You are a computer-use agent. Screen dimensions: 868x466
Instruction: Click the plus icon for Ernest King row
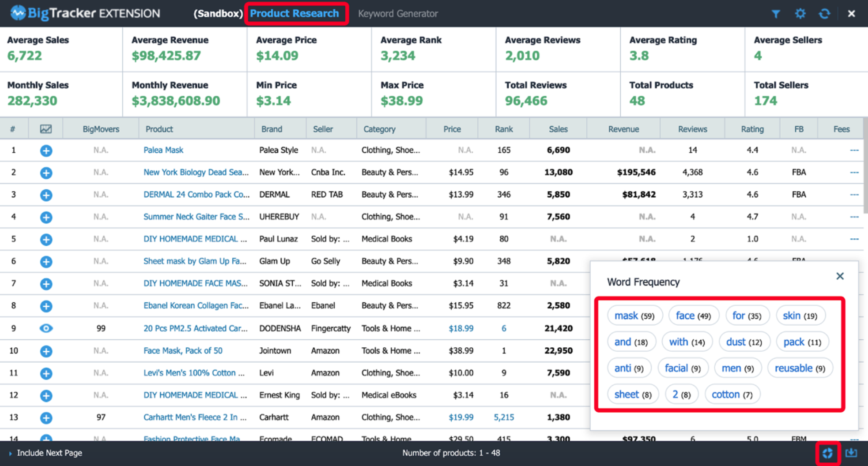(x=46, y=395)
